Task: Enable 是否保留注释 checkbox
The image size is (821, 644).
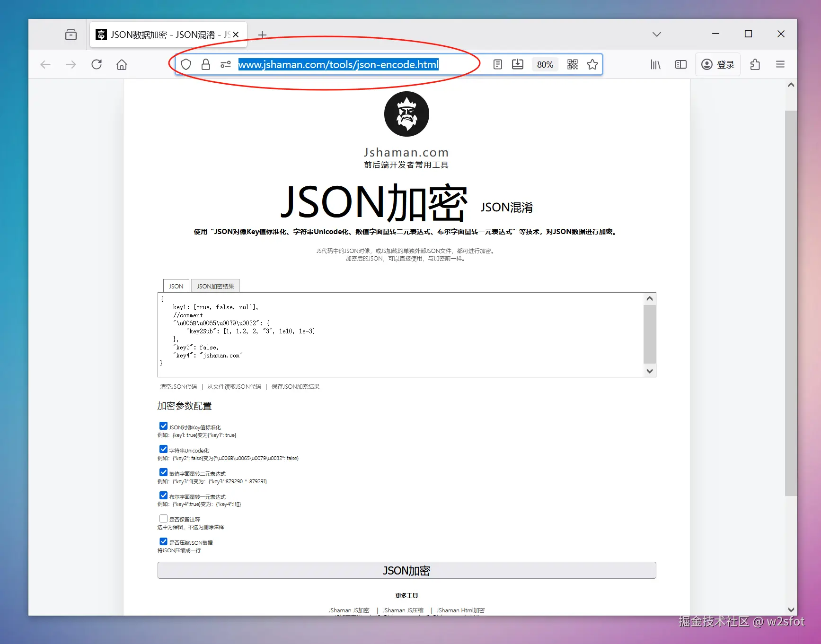Action: click(x=163, y=519)
